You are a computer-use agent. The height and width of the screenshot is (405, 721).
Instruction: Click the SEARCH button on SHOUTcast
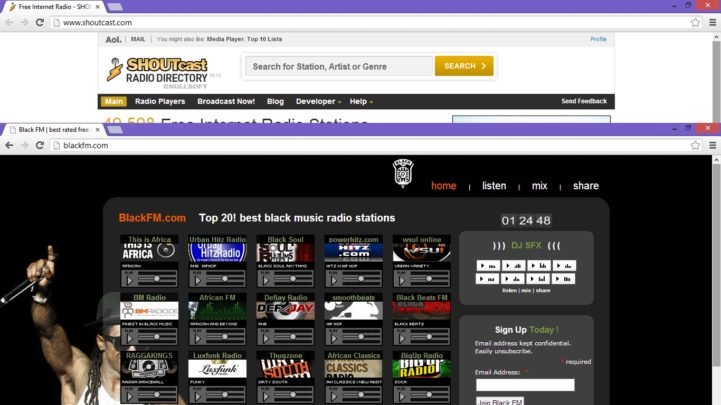pos(464,66)
